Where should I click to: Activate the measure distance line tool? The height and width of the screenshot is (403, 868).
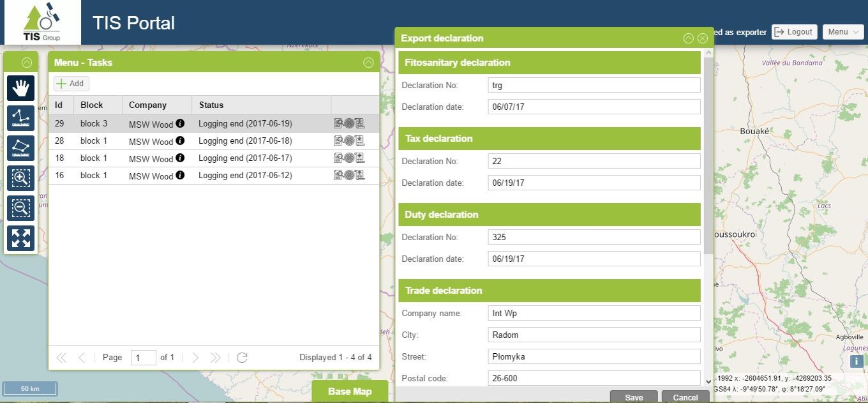(x=20, y=118)
